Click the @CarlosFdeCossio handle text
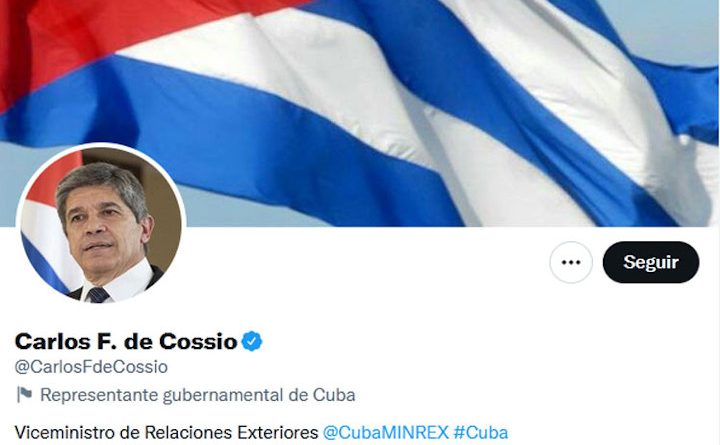 pos(91,367)
